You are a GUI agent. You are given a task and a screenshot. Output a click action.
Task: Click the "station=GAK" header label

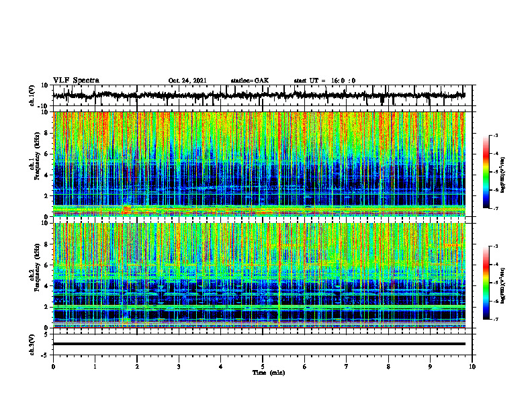point(250,81)
